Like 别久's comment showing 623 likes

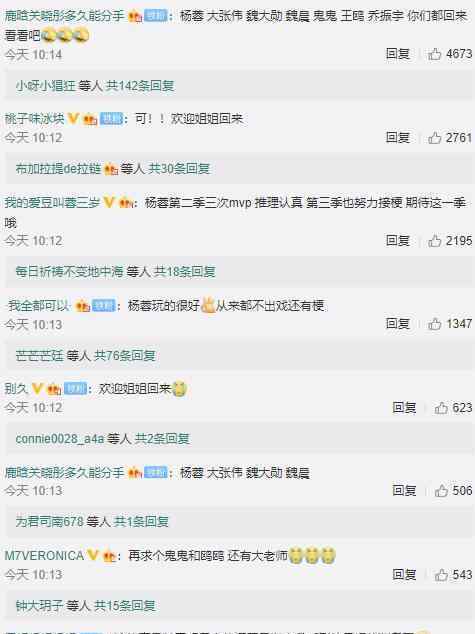click(441, 408)
